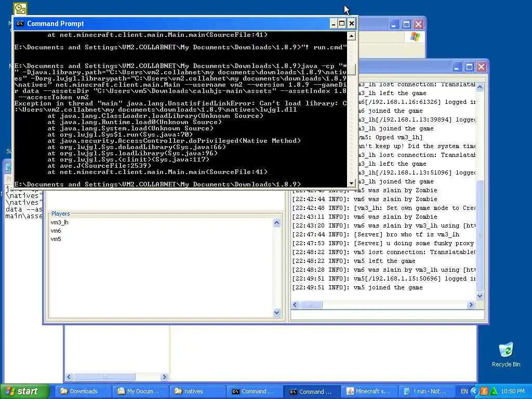Click the Command Prompt scroll down arrow
The image size is (532, 399).
coord(352,183)
